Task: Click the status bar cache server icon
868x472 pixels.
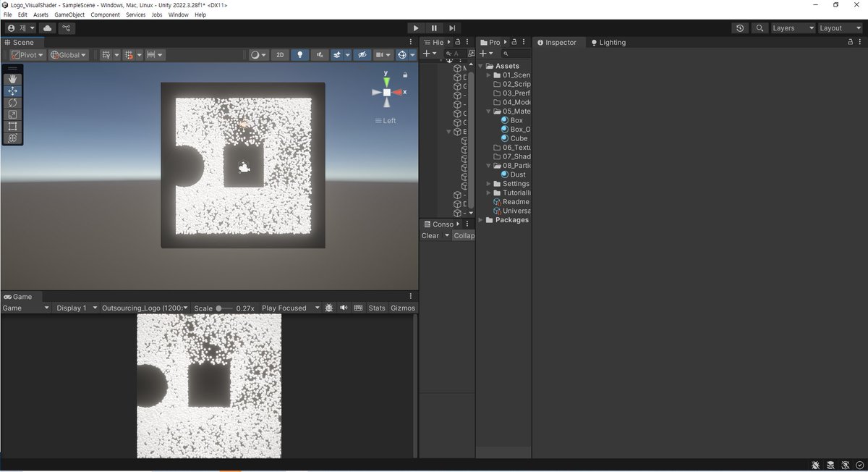Action: (830, 465)
